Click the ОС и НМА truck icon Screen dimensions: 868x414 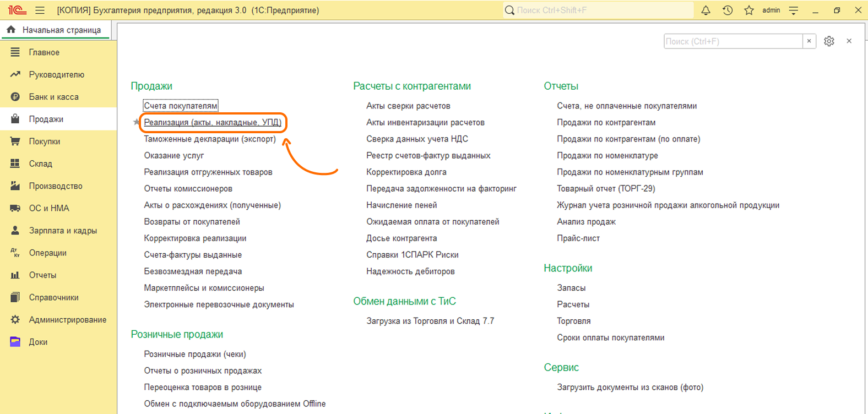click(x=15, y=208)
